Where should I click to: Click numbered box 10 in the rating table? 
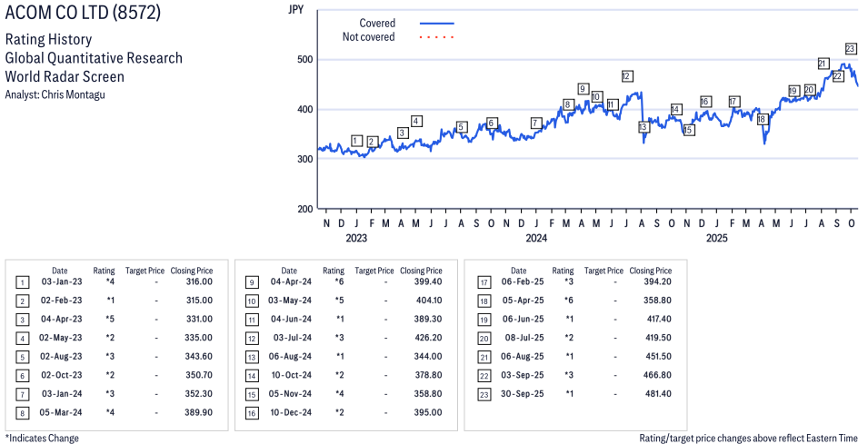[252, 301]
